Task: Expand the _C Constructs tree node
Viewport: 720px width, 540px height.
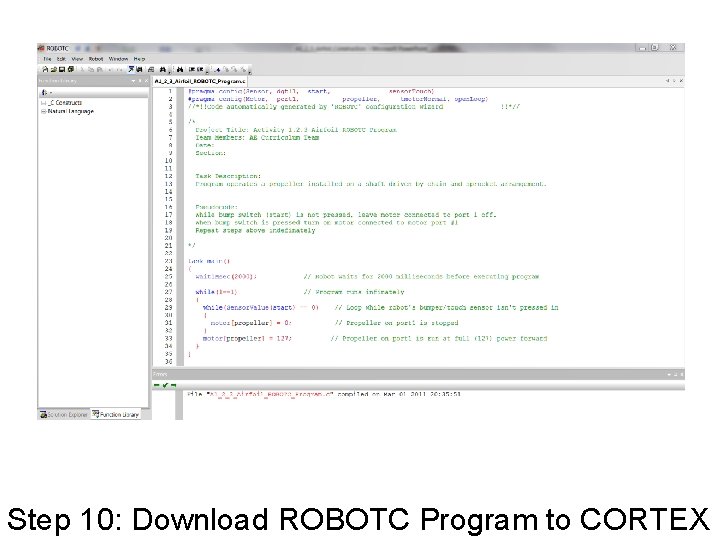Action: click(43, 103)
